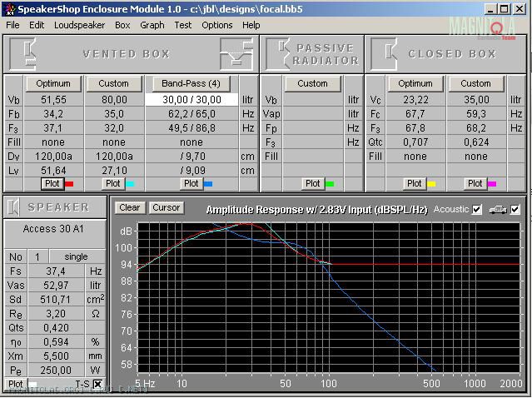Image resolution: width=532 pixels, height=398 pixels.
Task: Click the yellow plot color swatch
Action: click(x=431, y=184)
